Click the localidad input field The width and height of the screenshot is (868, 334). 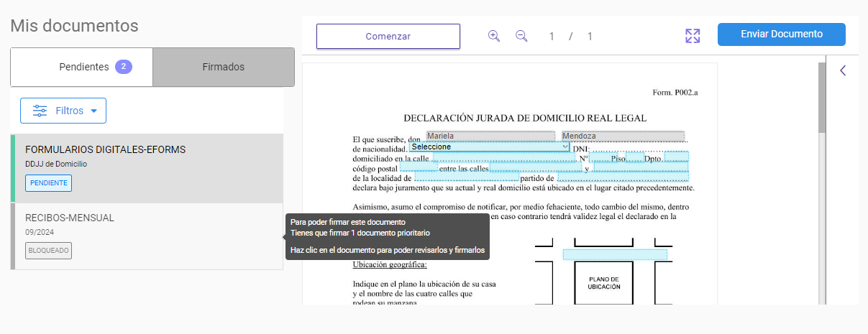[467, 178]
